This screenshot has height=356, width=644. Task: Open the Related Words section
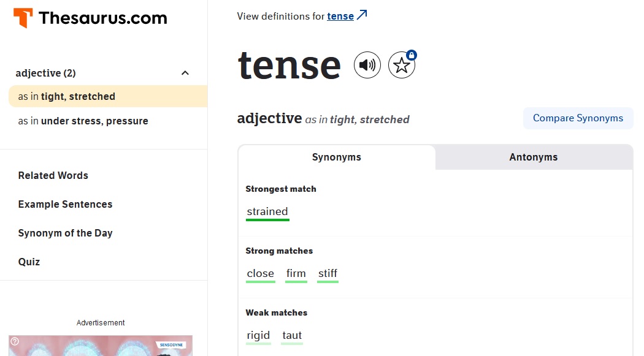click(x=53, y=175)
